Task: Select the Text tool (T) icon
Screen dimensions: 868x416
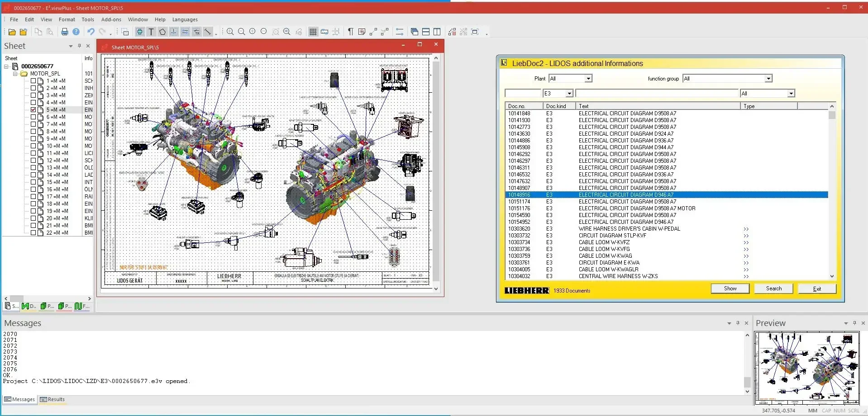Action: pyautogui.click(x=151, y=32)
